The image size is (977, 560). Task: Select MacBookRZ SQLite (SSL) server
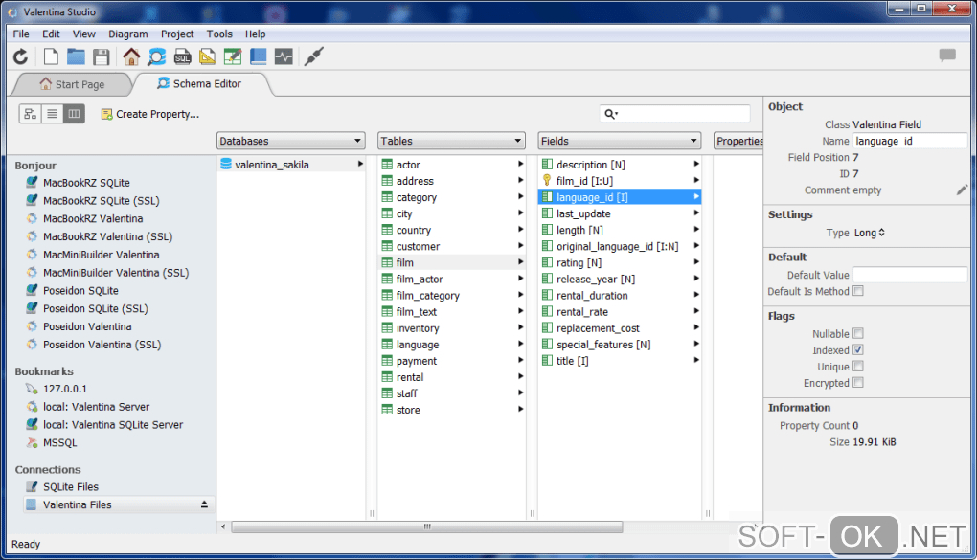click(101, 201)
